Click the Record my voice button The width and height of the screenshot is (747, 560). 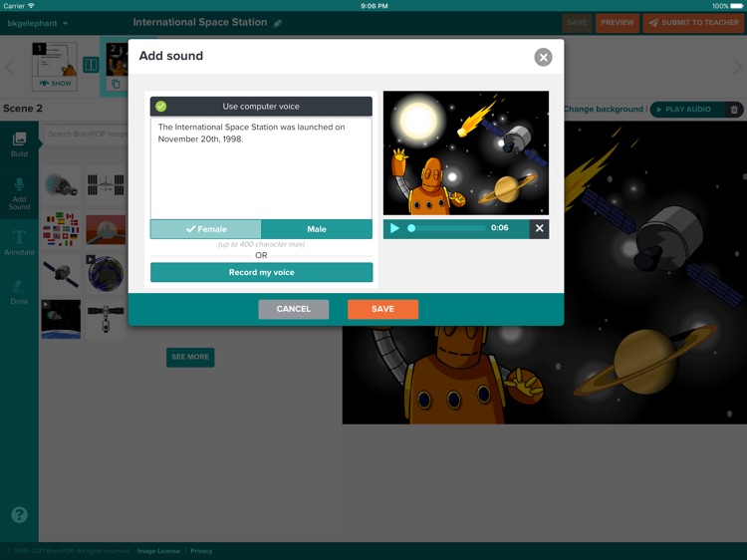tap(262, 272)
